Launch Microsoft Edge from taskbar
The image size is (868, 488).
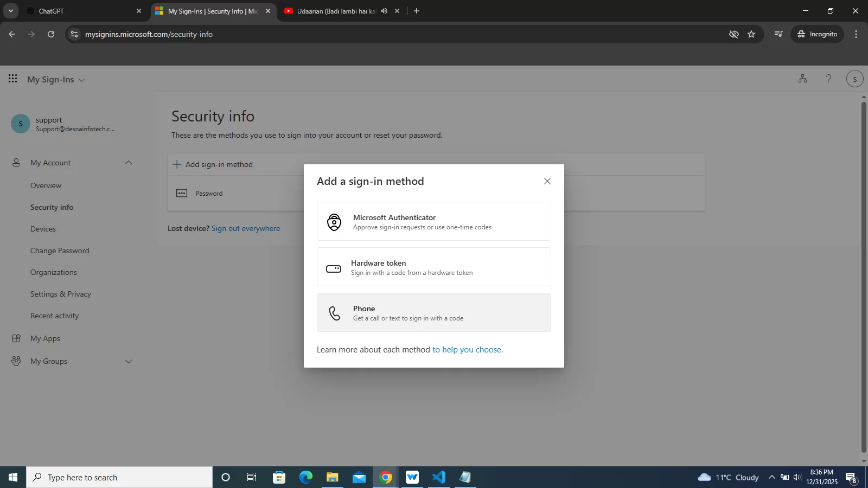306,477
